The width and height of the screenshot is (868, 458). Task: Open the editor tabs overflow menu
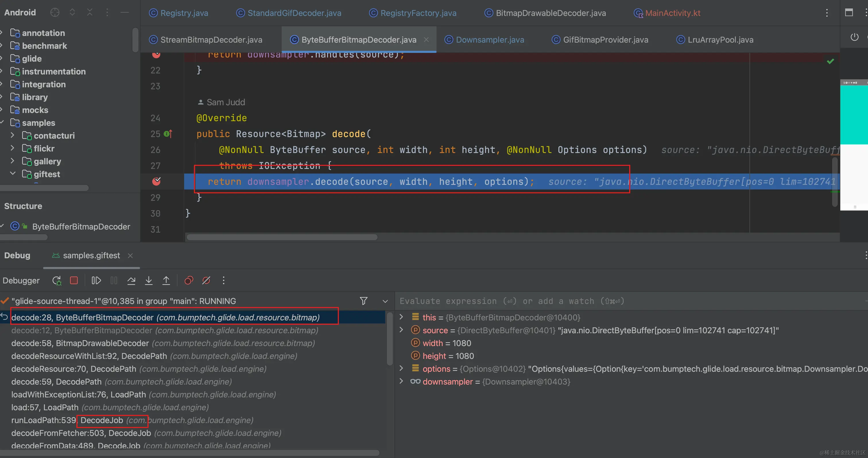827,13
